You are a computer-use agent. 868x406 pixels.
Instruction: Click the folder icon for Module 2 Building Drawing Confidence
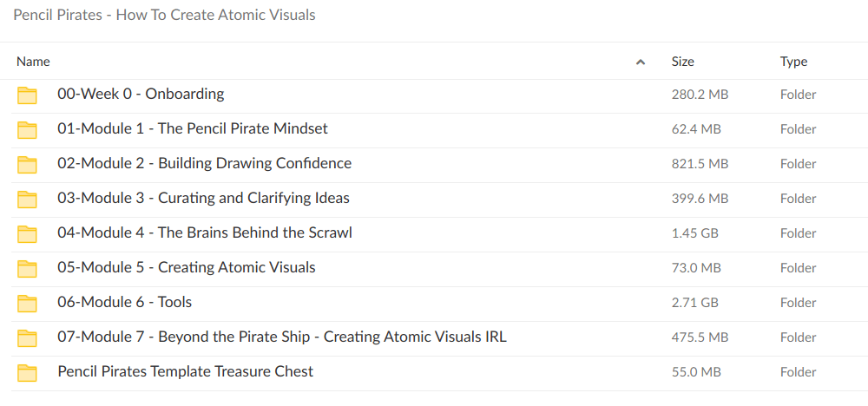(x=28, y=165)
